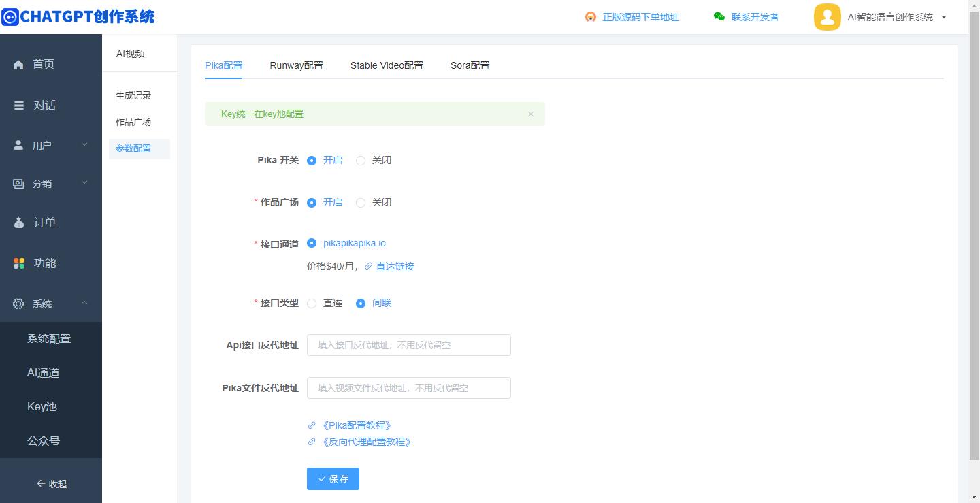Open the AI智能语言创作系统 account dropdown arrow
The image size is (980, 503).
[944, 18]
